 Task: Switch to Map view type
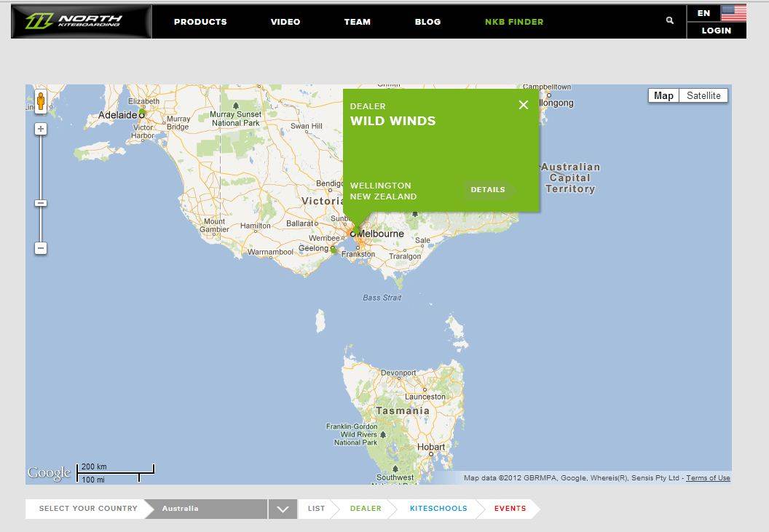pyautogui.click(x=663, y=95)
